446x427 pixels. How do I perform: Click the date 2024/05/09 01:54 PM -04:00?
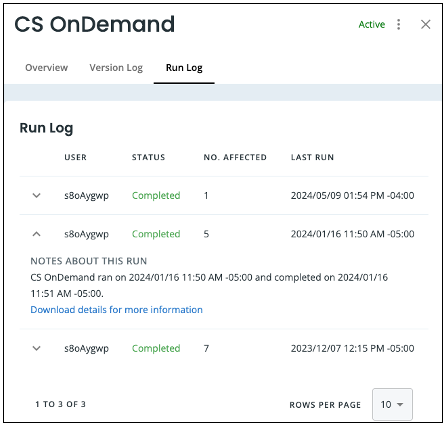pyautogui.click(x=352, y=195)
